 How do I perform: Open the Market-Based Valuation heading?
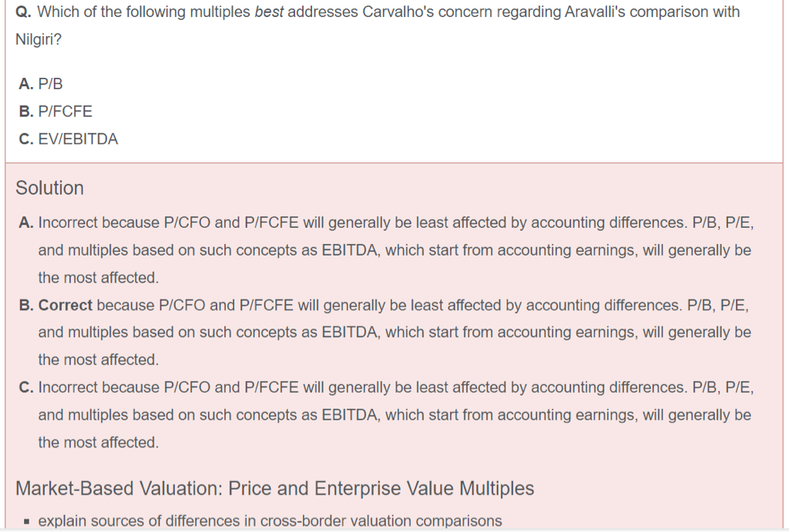click(x=275, y=488)
